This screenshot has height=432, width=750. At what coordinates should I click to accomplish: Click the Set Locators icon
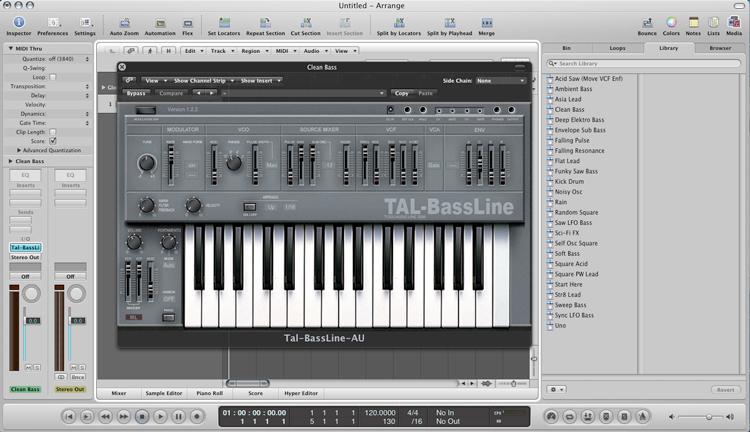[x=224, y=23]
